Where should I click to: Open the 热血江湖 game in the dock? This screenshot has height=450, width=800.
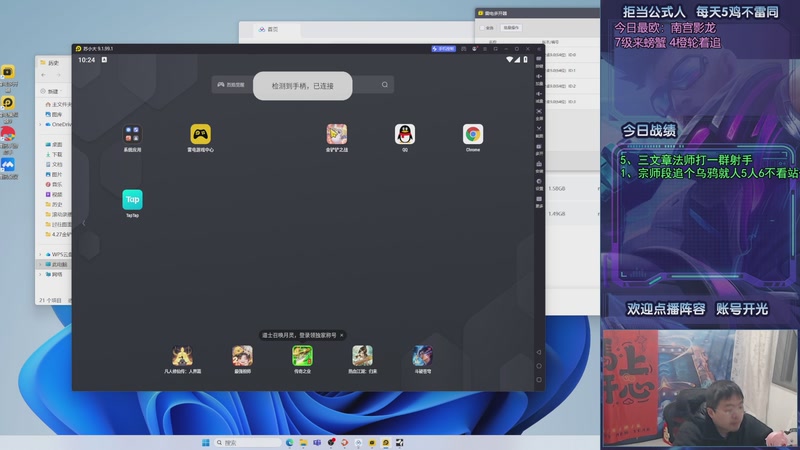tap(362, 356)
